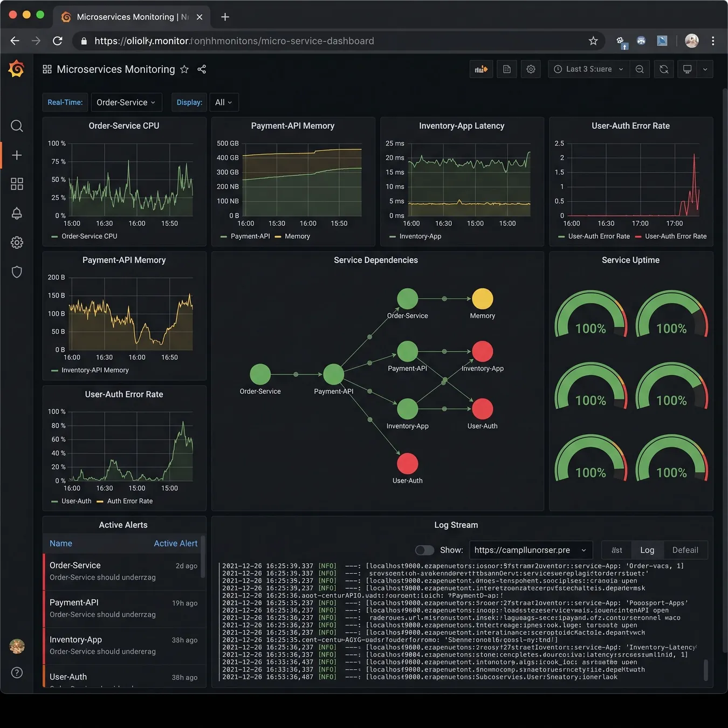Viewport: 728px width, 728px height.
Task: Toggle red User-Auth Error Rate legend
Action: tap(671, 236)
